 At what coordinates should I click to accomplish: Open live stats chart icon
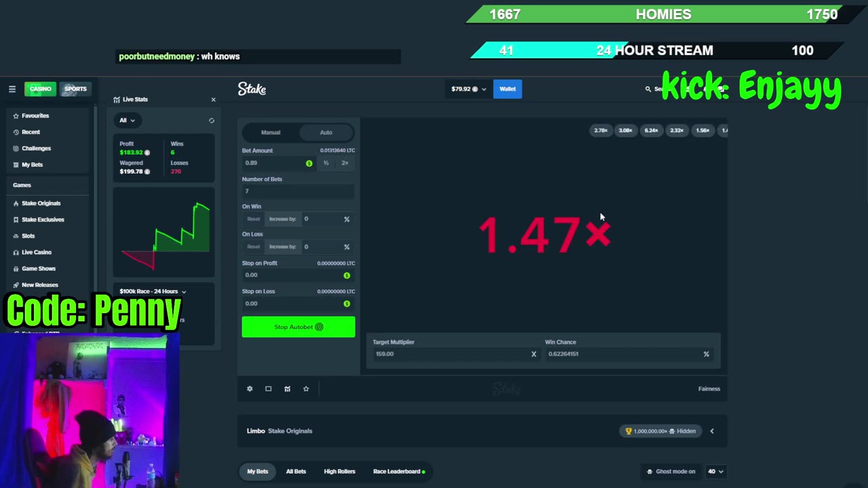pyautogui.click(x=288, y=389)
